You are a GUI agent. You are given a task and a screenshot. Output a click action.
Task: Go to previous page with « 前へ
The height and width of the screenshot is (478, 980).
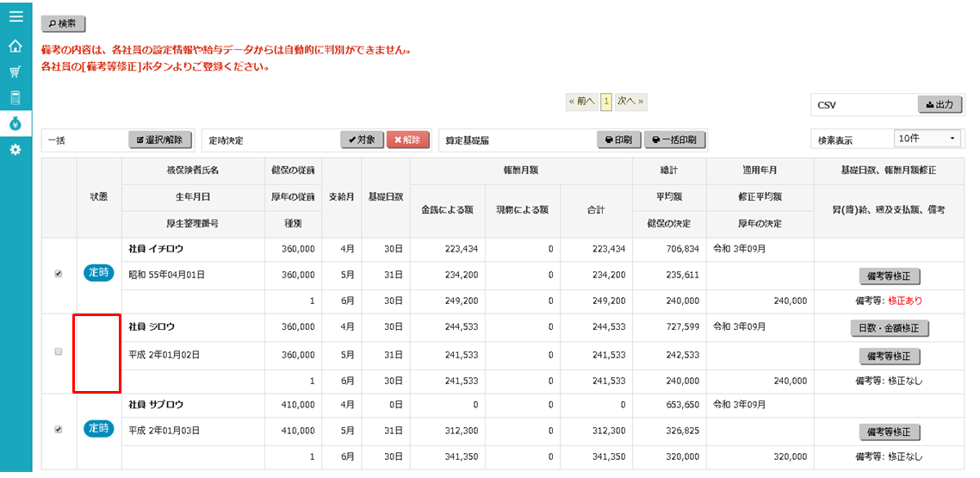581,102
